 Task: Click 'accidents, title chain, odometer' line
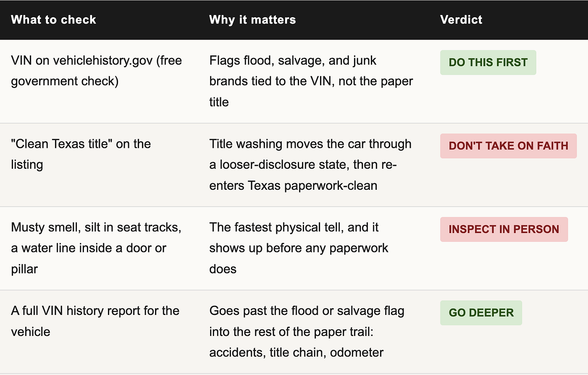point(296,352)
